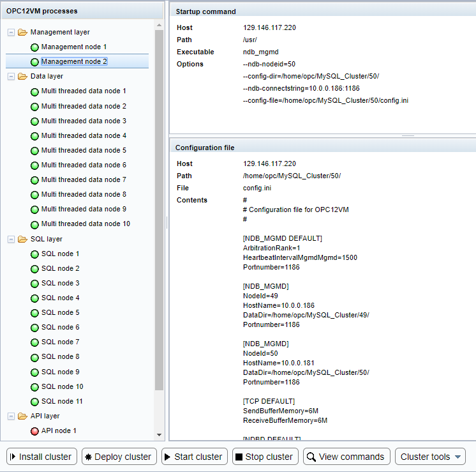The width and height of the screenshot is (476, 472).
Task: Click the SQL layer folder icon
Action: (22, 239)
